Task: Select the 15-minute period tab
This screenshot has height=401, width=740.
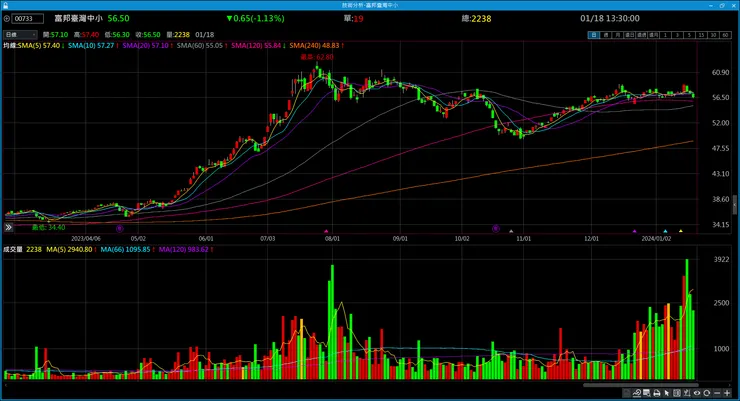Action: click(x=702, y=35)
